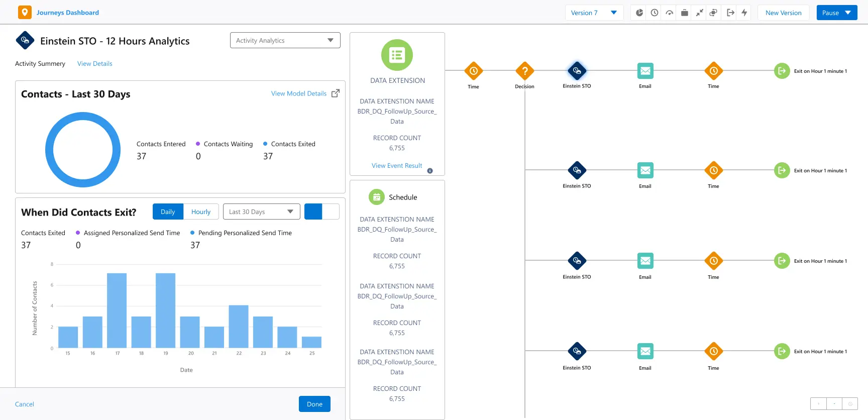The height and width of the screenshot is (420, 868).
Task: Open View Model Details link
Action: (299, 93)
